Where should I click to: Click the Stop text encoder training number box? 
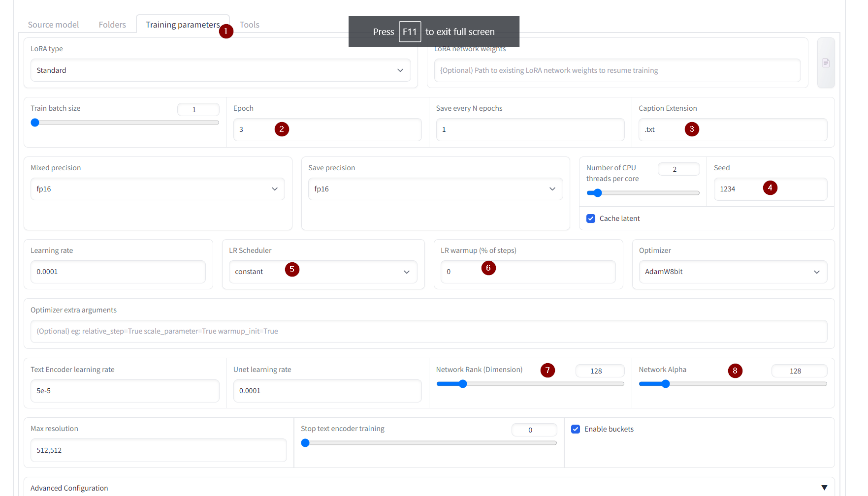(x=534, y=430)
